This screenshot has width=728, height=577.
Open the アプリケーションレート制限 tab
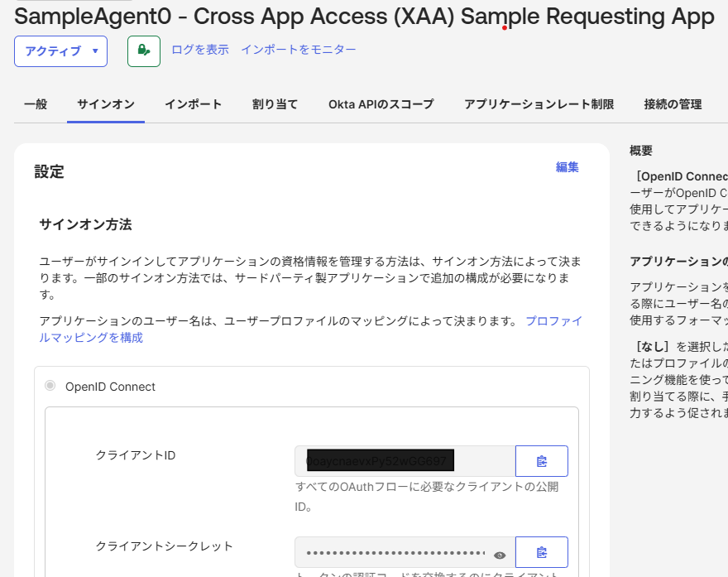[539, 104]
